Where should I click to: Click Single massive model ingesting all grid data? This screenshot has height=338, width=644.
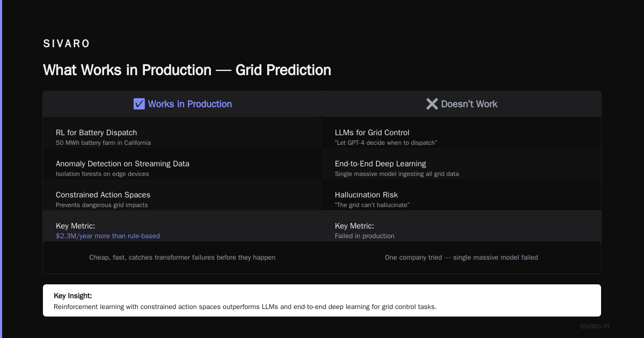(397, 174)
